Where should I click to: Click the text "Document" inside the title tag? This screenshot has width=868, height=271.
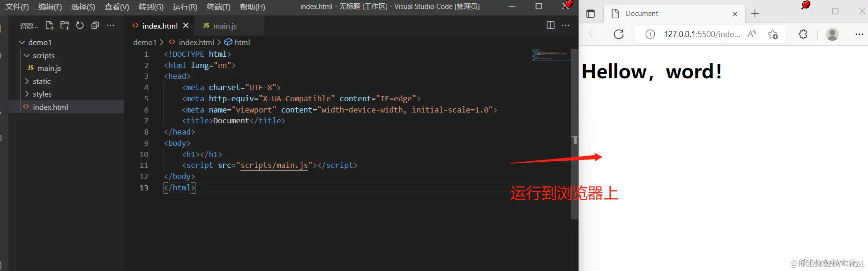[231, 120]
